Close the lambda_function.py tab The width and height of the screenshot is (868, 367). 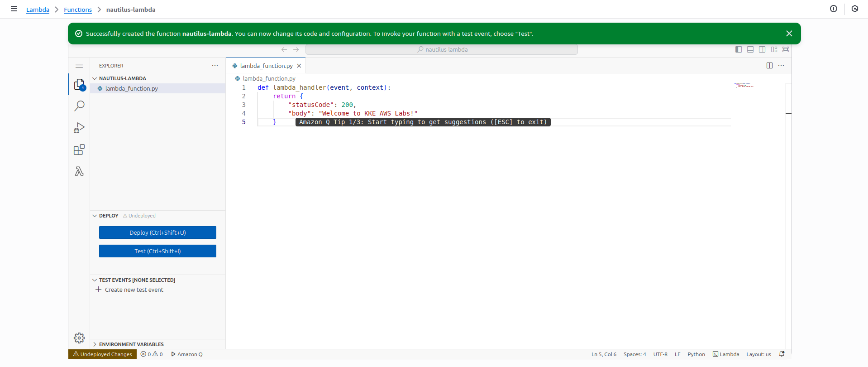click(x=299, y=66)
